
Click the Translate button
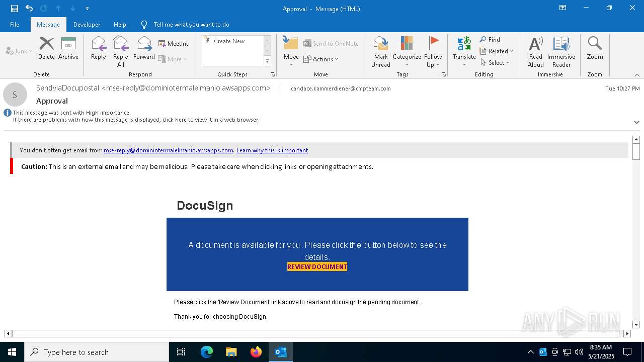coord(464,51)
